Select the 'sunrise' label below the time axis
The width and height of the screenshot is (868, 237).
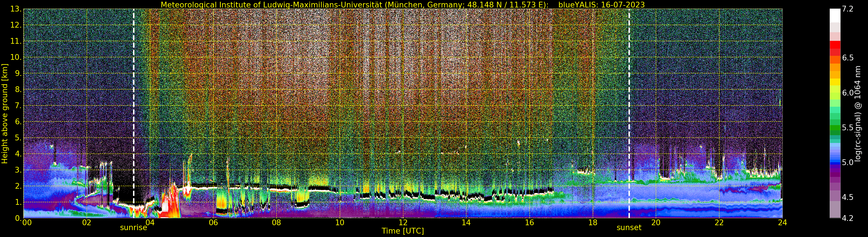(134, 228)
